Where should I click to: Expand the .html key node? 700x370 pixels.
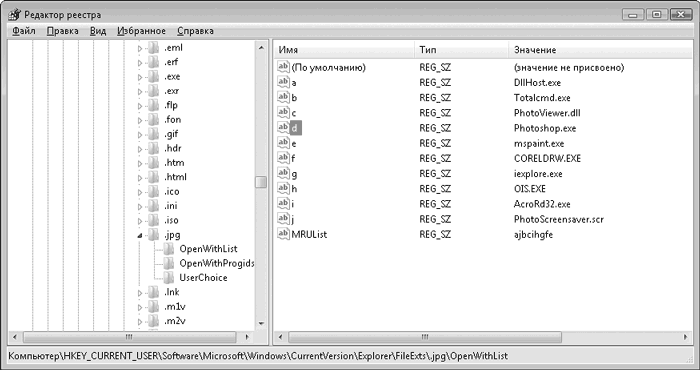[140, 178]
